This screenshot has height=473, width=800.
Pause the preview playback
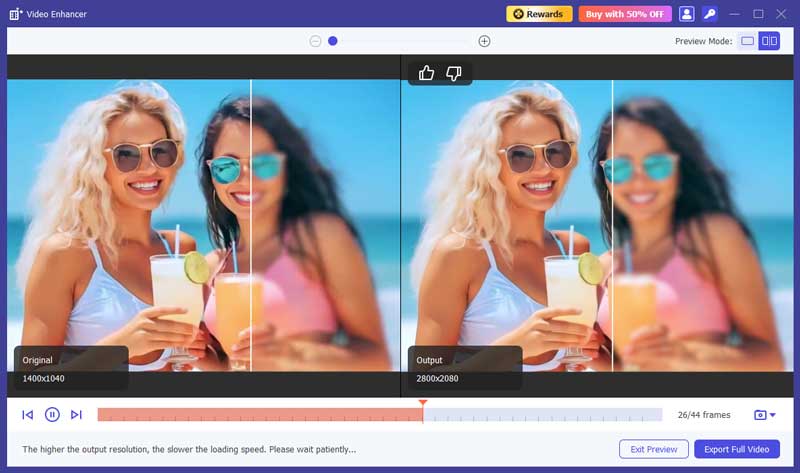pyautogui.click(x=52, y=414)
